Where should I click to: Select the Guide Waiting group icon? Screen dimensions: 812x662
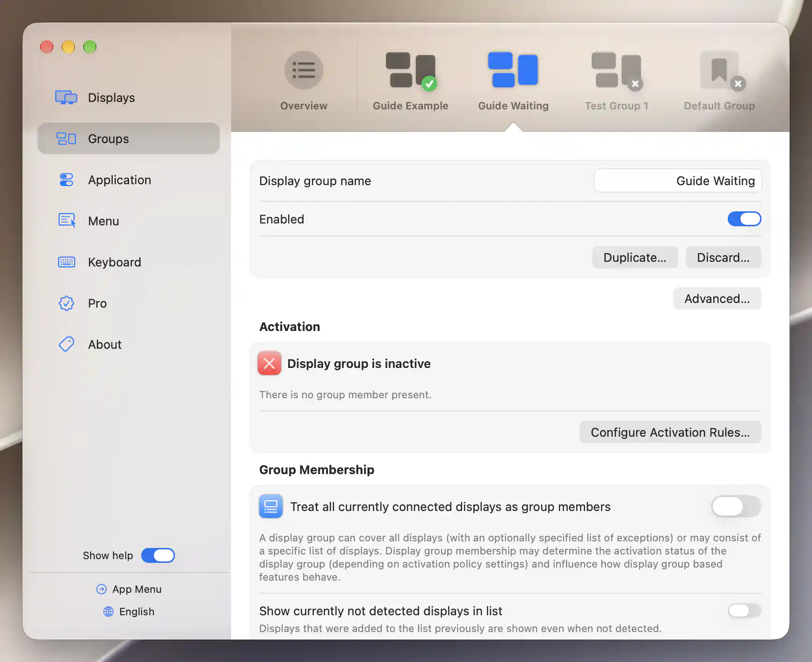tap(513, 69)
